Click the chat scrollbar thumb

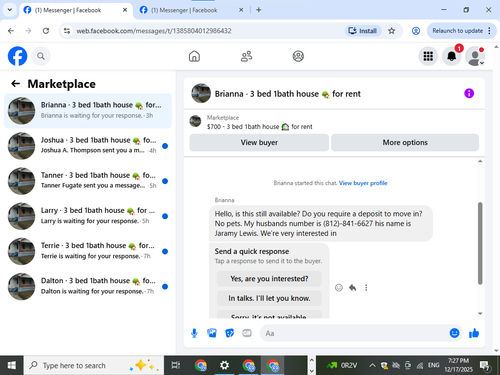(480, 243)
